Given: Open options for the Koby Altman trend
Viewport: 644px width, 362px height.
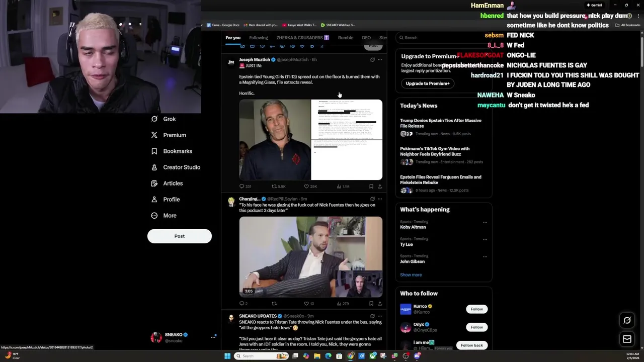Looking at the screenshot, I should tap(485, 222).
